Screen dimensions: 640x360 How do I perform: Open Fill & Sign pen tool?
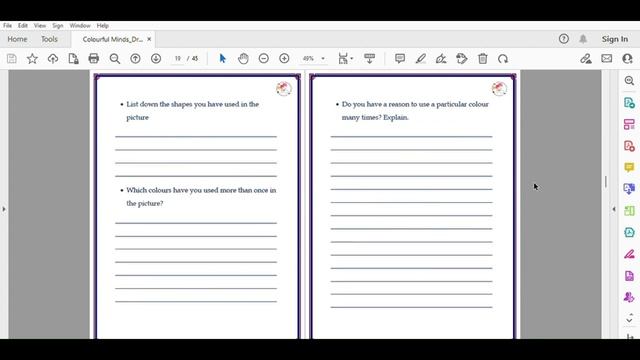pyautogui.click(x=629, y=254)
